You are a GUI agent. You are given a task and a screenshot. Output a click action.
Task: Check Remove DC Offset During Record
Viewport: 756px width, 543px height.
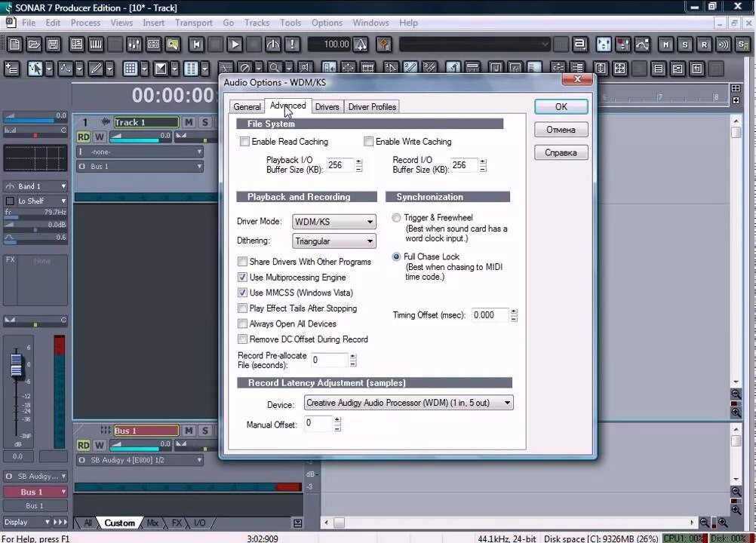coord(242,339)
